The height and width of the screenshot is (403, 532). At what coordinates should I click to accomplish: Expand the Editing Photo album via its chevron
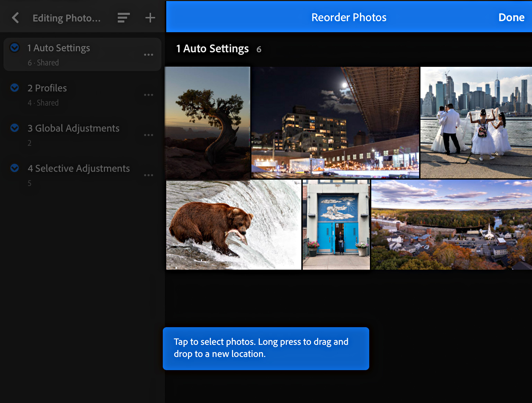click(x=15, y=18)
